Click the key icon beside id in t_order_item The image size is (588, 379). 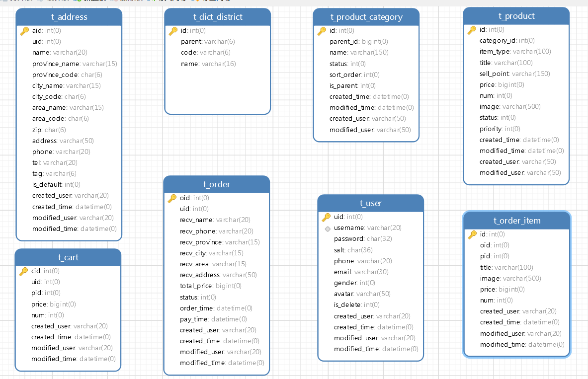coord(472,234)
